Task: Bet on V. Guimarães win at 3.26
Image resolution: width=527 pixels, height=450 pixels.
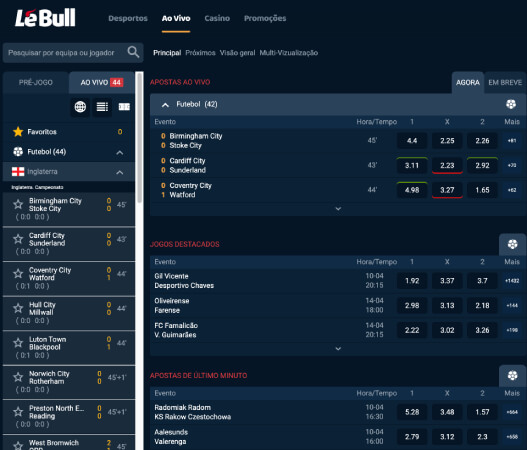Action: point(482,330)
